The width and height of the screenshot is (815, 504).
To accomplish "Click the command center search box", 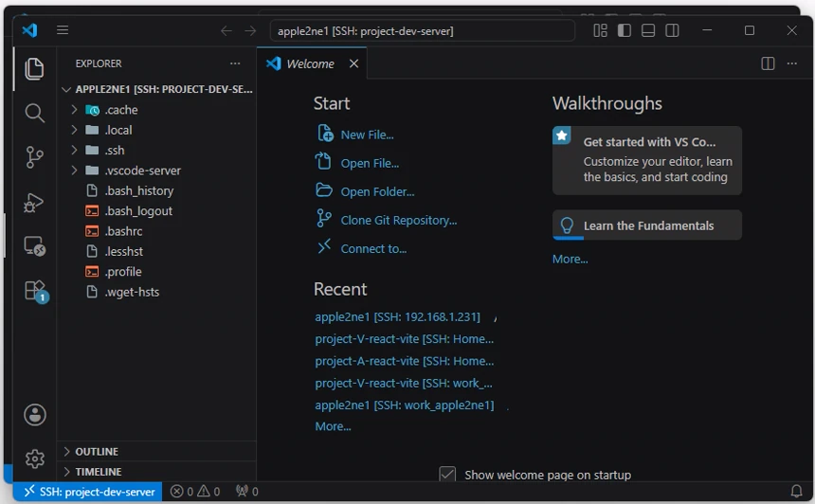I will tap(422, 31).
